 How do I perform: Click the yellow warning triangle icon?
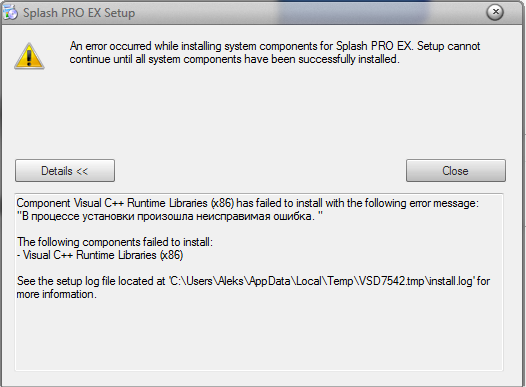pos(29,56)
